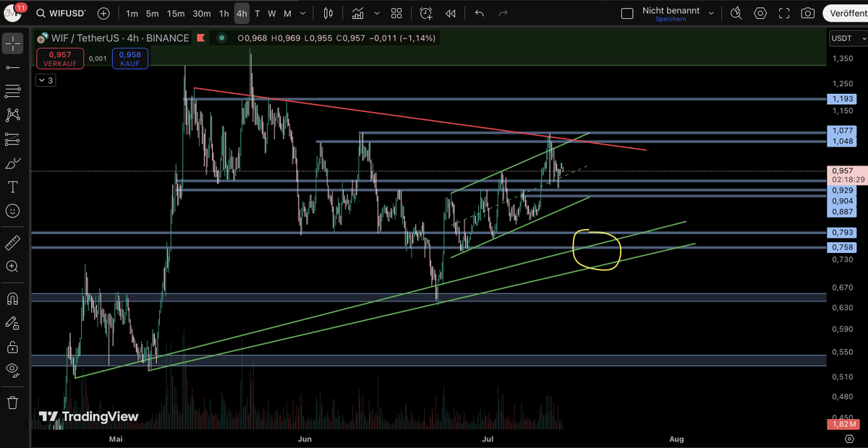Screen dimensions: 868x448
Task: Click the undo arrow
Action: [x=479, y=13]
